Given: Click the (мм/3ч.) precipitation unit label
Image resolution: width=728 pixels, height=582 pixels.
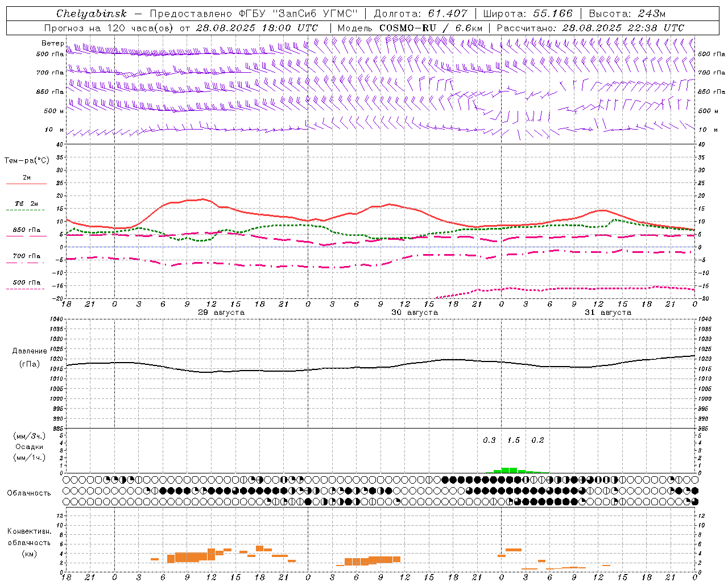Looking at the screenshot, I should 30,436.
